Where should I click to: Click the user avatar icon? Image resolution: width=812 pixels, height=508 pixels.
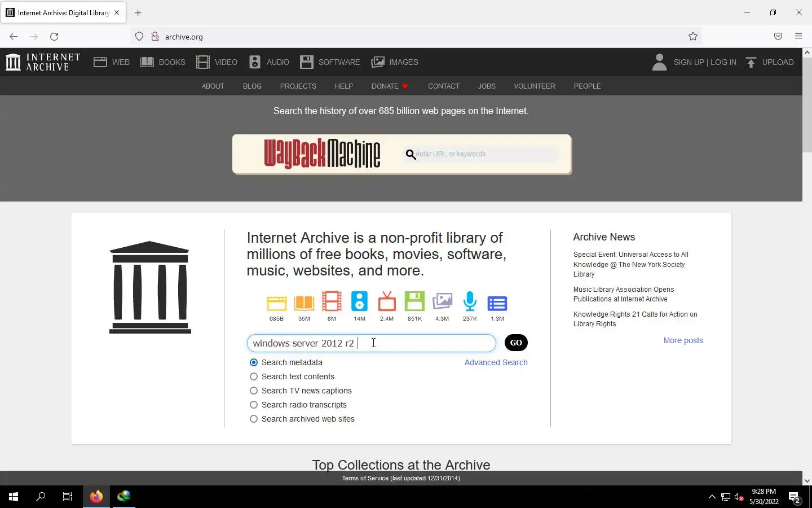click(659, 62)
